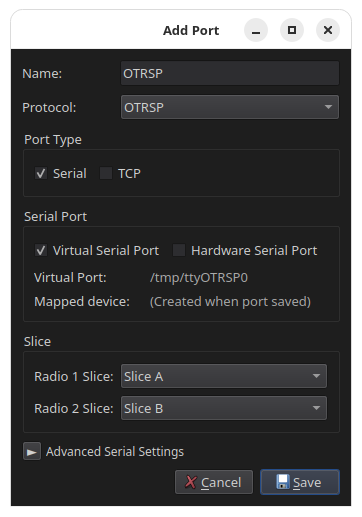Open the Protocol dropdown

[230, 107]
